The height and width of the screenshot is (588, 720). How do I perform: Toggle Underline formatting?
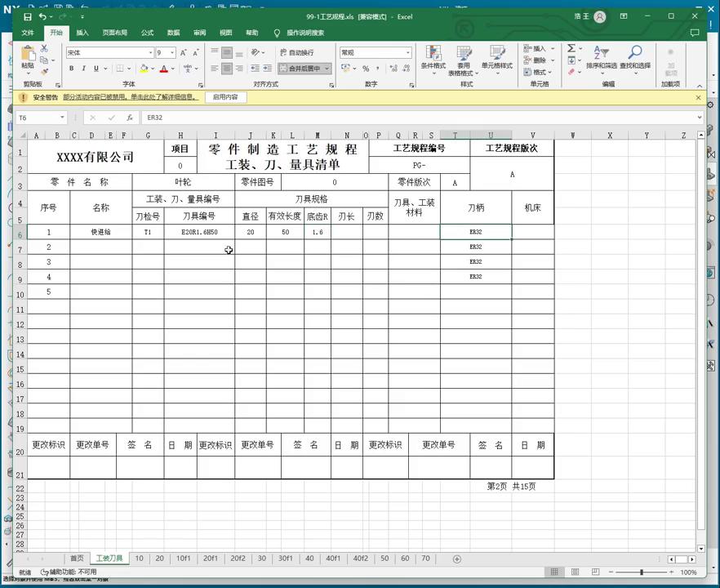96,67
